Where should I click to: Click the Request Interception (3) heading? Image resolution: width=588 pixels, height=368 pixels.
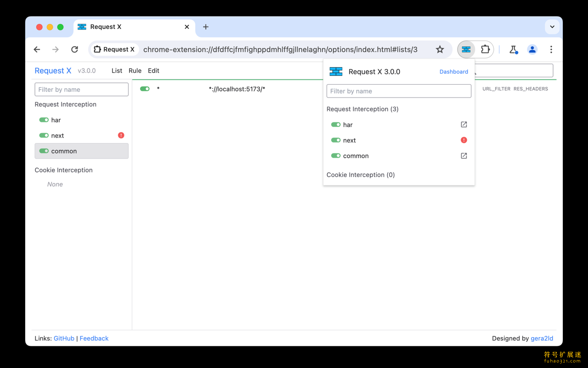(x=362, y=109)
